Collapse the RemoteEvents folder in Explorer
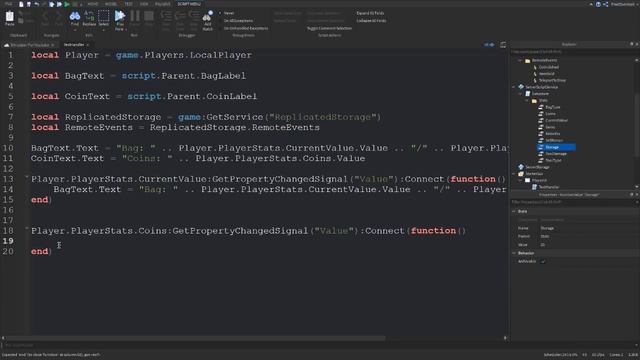Image resolution: width=640 pixels, height=360 pixels. (x=520, y=60)
